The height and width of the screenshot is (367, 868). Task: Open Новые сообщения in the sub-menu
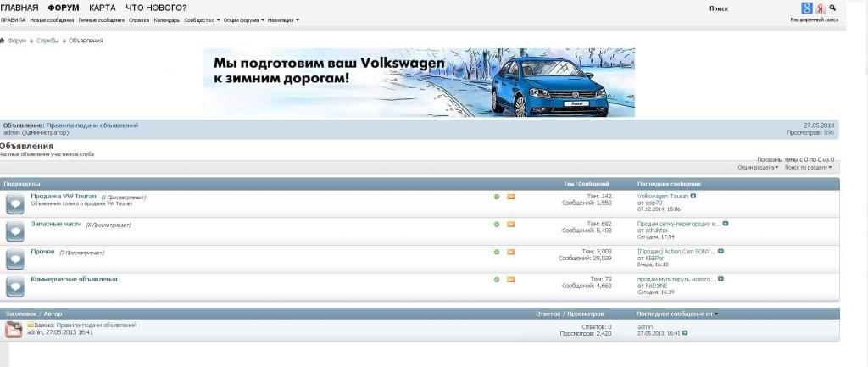(52, 20)
